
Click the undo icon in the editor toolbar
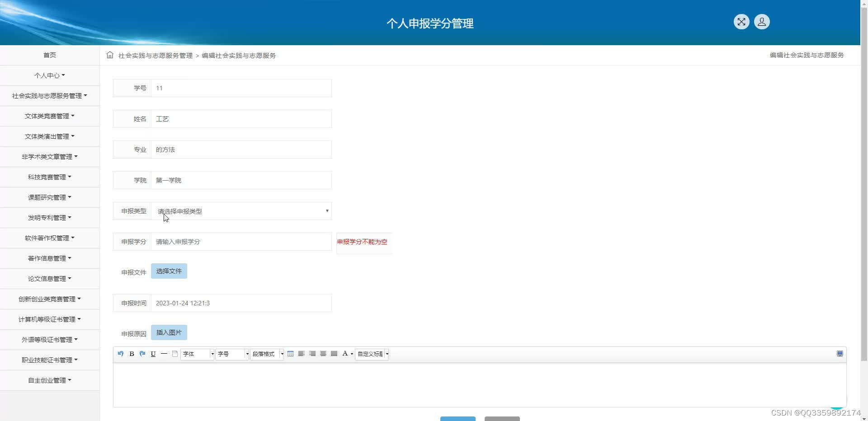click(121, 354)
